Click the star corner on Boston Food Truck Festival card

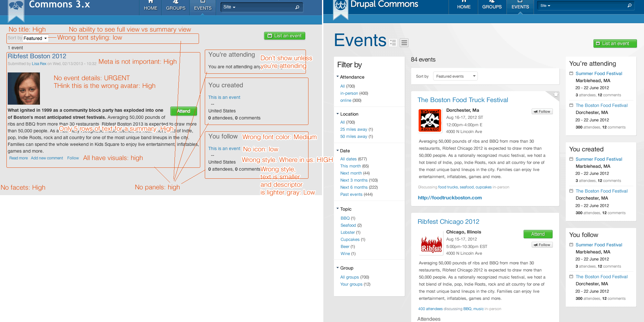[556, 95]
